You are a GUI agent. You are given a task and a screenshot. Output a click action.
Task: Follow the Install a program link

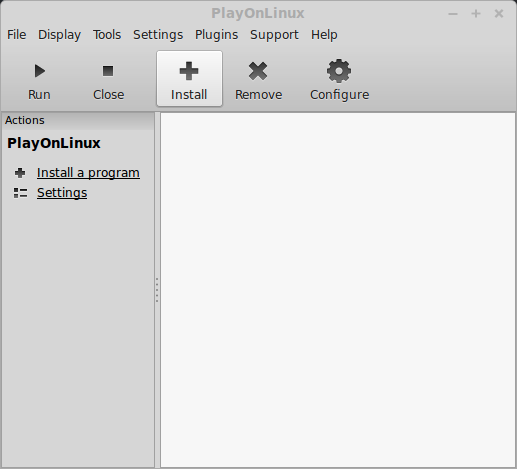88,173
